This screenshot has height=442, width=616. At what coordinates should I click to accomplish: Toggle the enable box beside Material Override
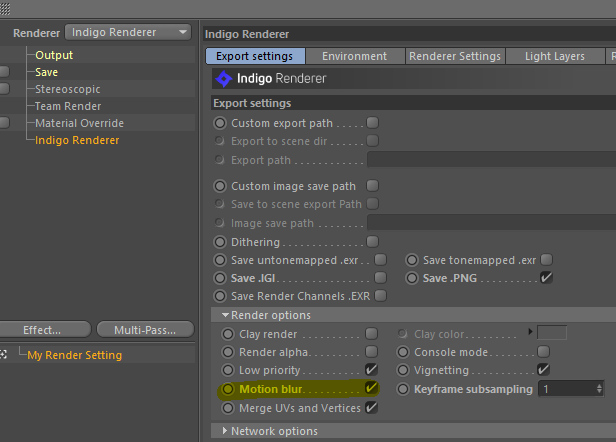4,123
